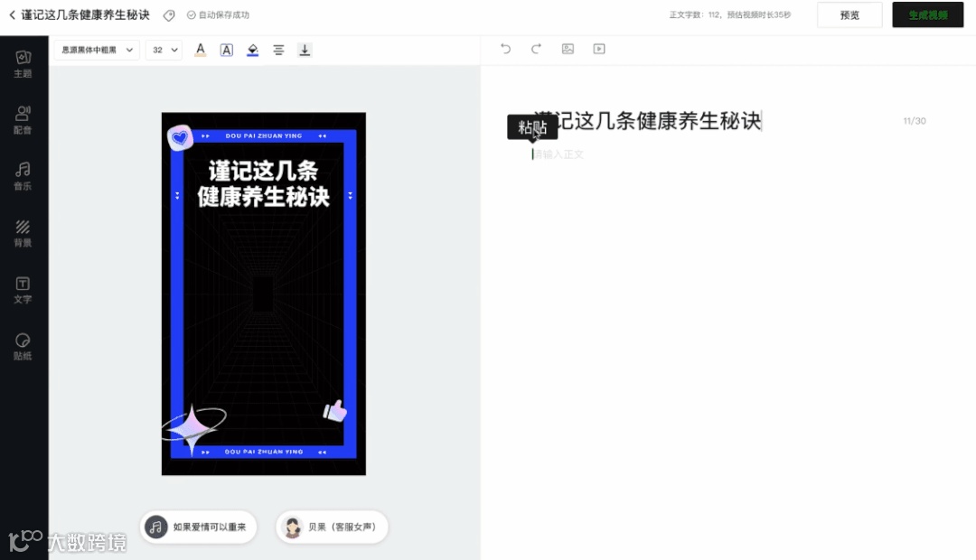The image size is (976, 560).
Task: Open the text highlight color picker
Action: (252, 50)
